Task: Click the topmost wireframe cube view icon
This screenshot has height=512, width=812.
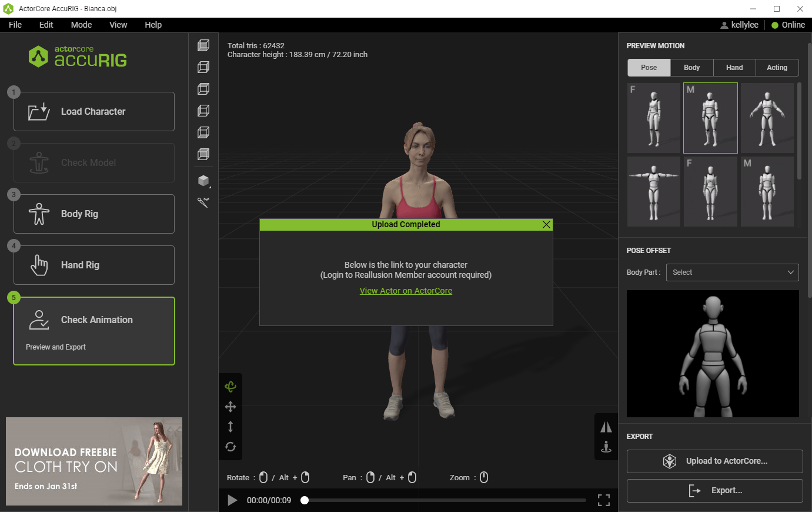Action: coord(203,45)
